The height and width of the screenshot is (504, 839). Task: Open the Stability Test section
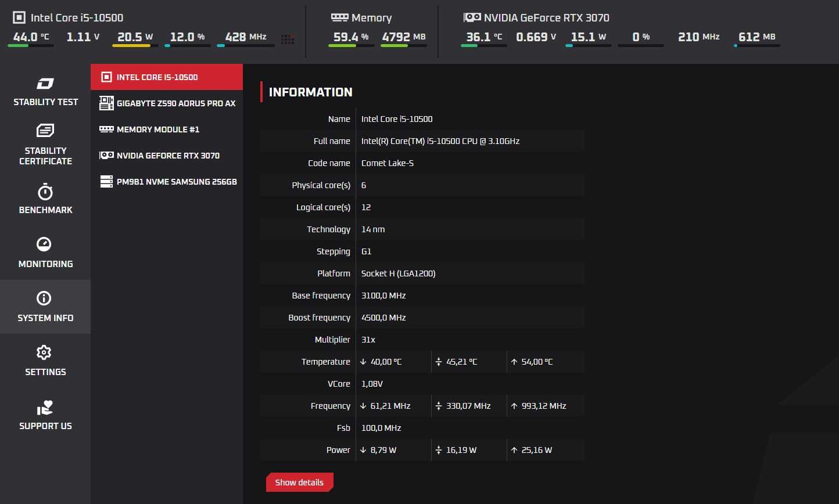45,91
